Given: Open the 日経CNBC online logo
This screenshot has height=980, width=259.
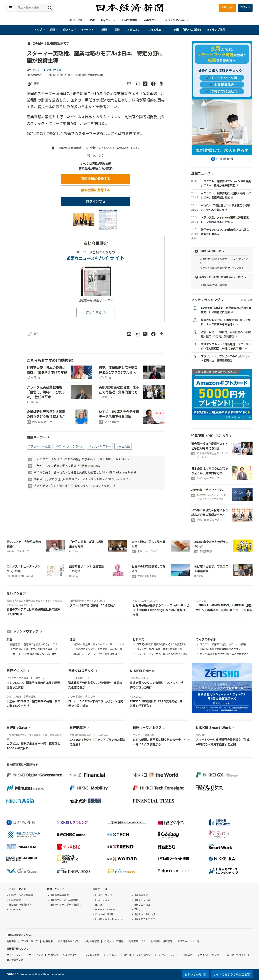Looking at the screenshot, I should [x=71, y=835].
